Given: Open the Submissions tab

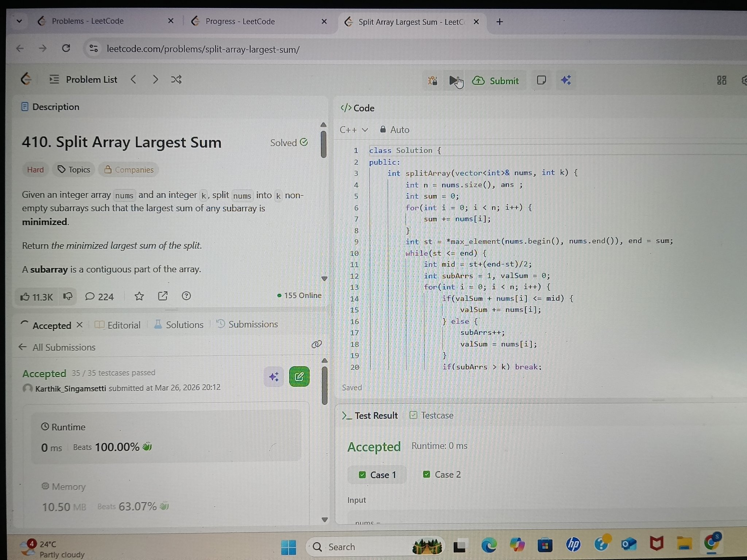Looking at the screenshot, I should pos(247,324).
